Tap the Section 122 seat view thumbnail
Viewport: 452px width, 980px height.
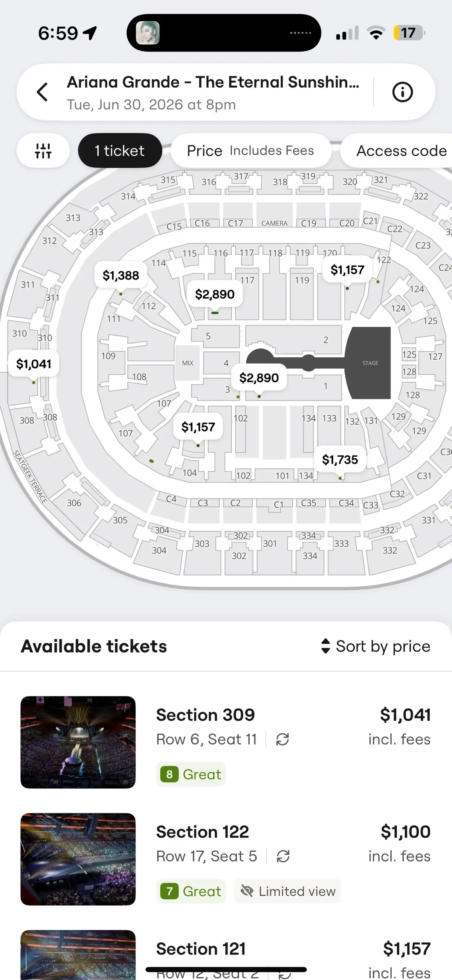coord(78,858)
